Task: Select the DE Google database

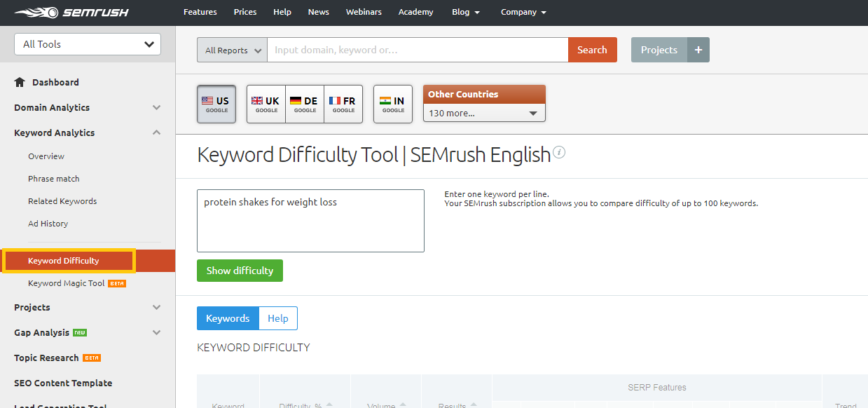Action: pos(305,104)
